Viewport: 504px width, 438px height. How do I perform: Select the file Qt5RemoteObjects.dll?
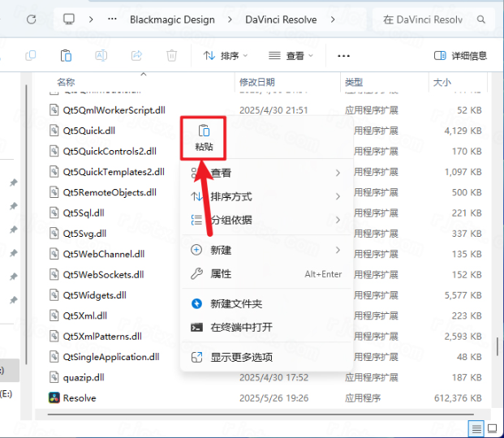(x=110, y=192)
